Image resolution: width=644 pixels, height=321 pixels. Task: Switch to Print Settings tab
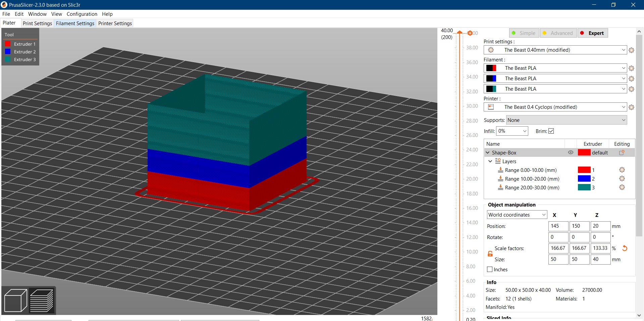point(37,24)
